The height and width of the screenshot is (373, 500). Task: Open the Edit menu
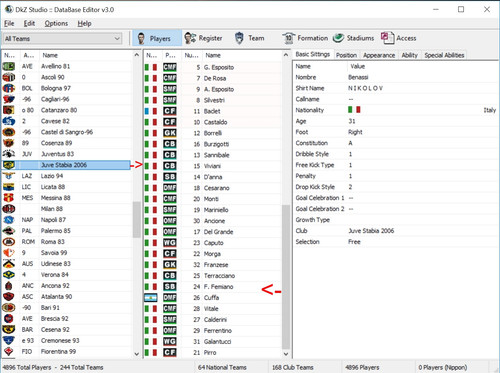(29, 23)
